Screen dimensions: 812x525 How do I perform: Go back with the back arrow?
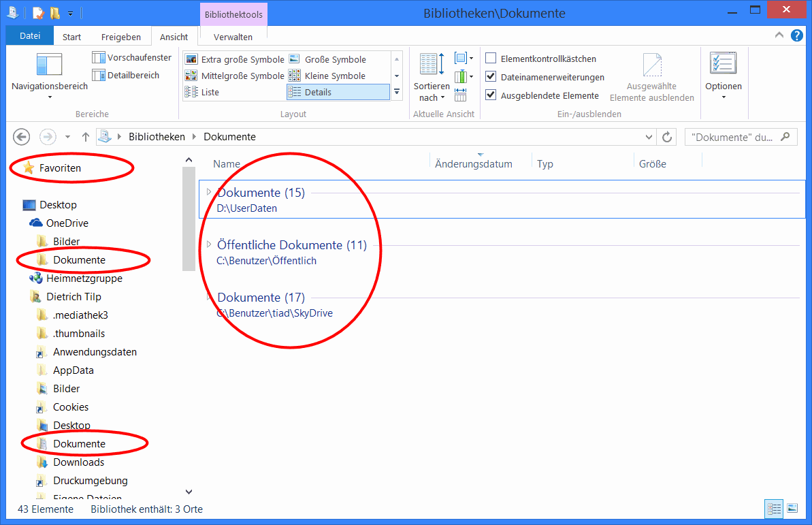click(x=22, y=137)
